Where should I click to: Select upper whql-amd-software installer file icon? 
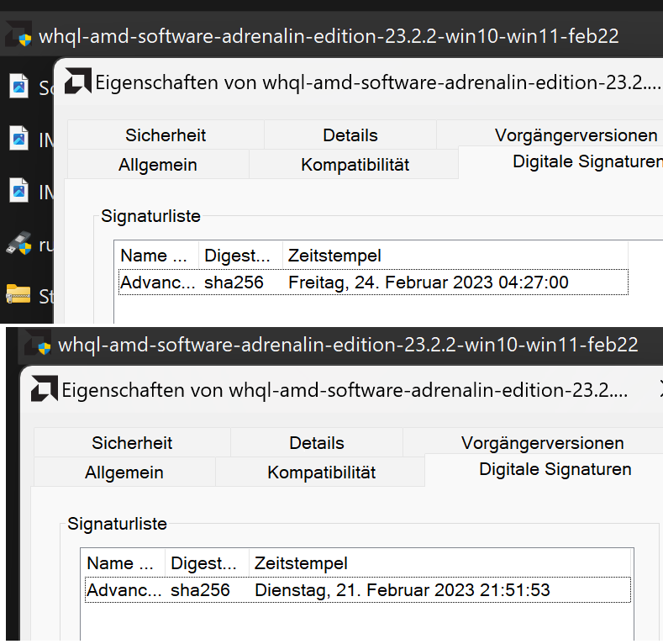coord(18,34)
